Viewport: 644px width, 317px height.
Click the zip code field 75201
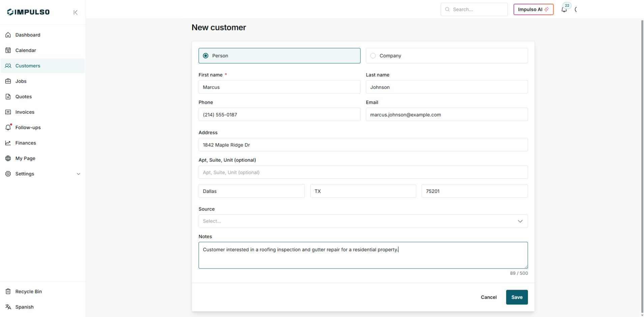(475, 191)
